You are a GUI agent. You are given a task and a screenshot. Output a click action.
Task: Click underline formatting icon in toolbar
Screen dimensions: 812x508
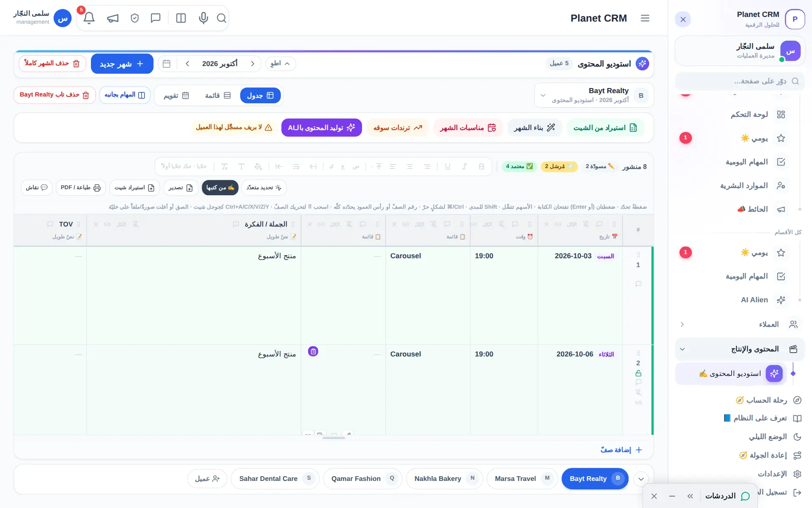click(x=447, y=166)
